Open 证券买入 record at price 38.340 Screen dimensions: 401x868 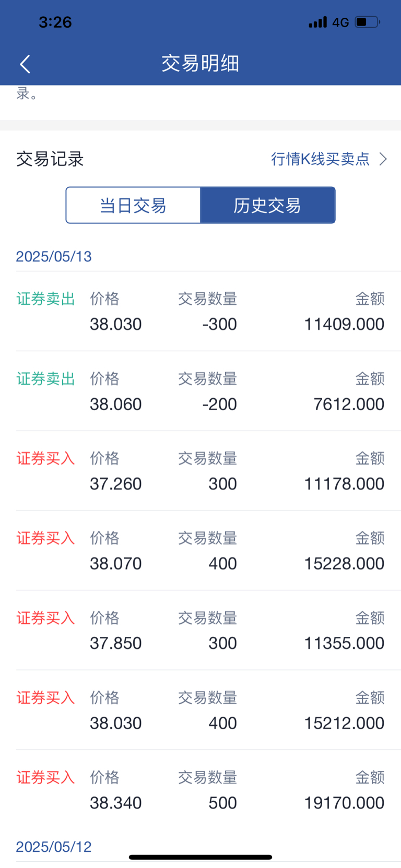(200, 790)
